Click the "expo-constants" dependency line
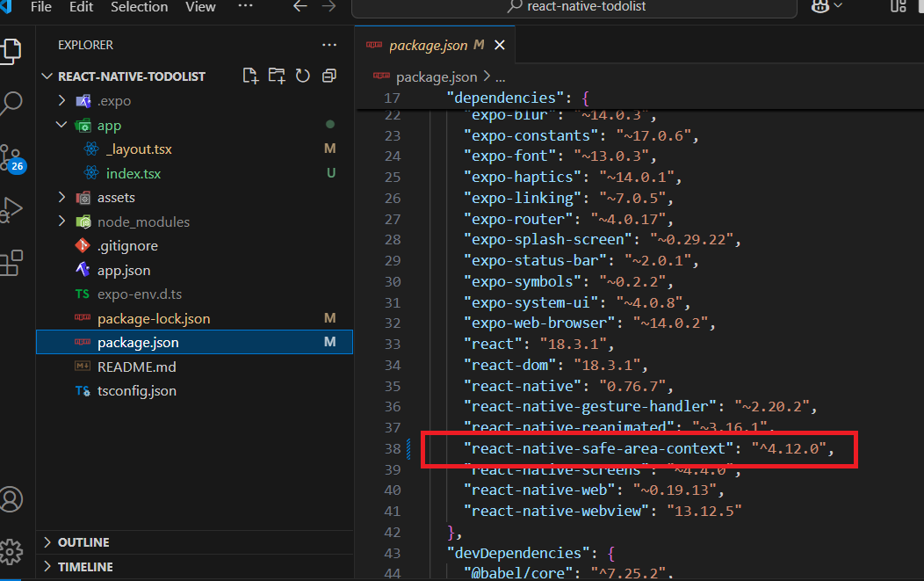The image size is (924, 581). 581,135
